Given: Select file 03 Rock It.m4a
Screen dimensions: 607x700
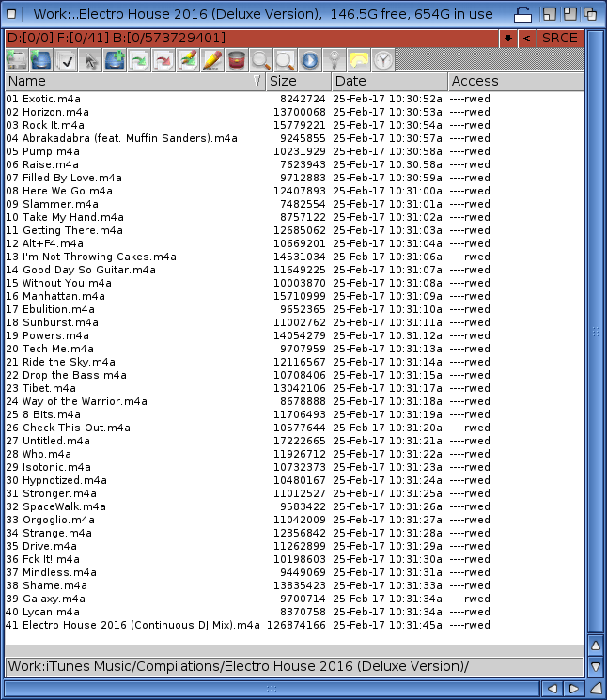Looking at the screenshot, I should point(45,125).
